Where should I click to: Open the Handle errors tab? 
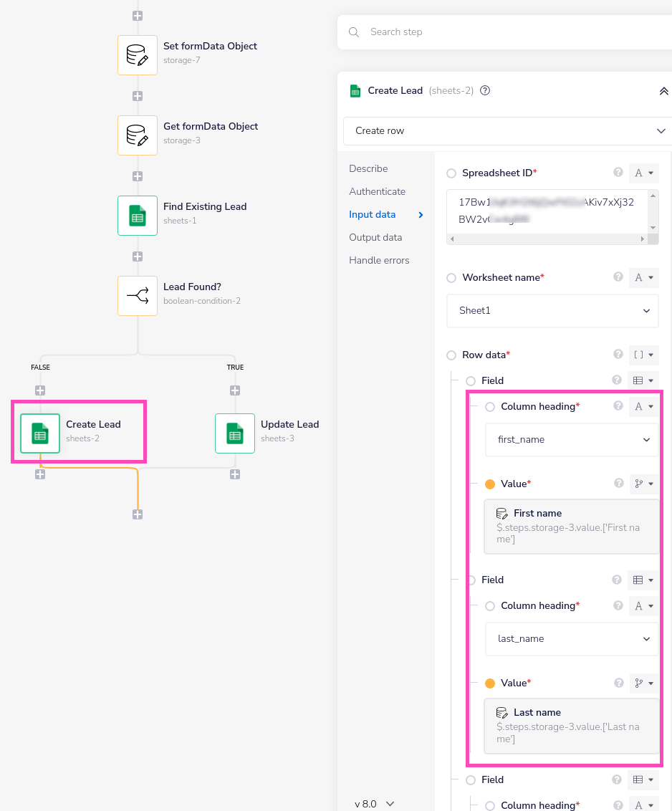click(x=379, y=261)
